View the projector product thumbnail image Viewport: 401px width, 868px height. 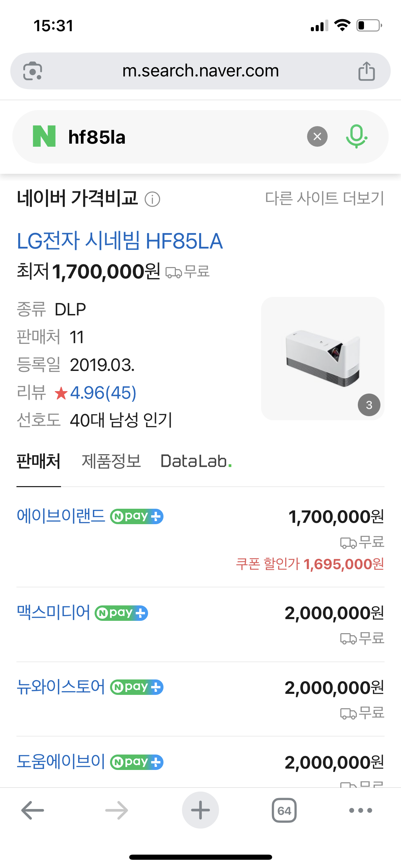click(x=323, y=358)
